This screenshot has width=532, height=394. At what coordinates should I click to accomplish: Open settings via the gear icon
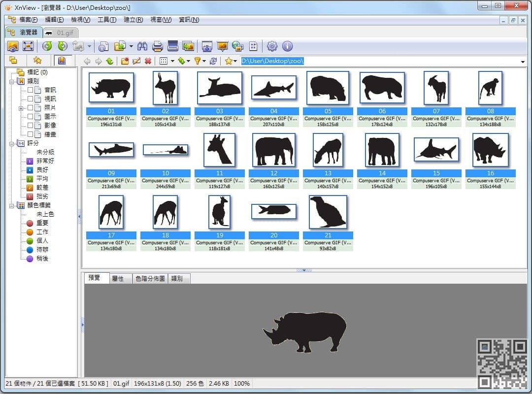click(272, 46)
